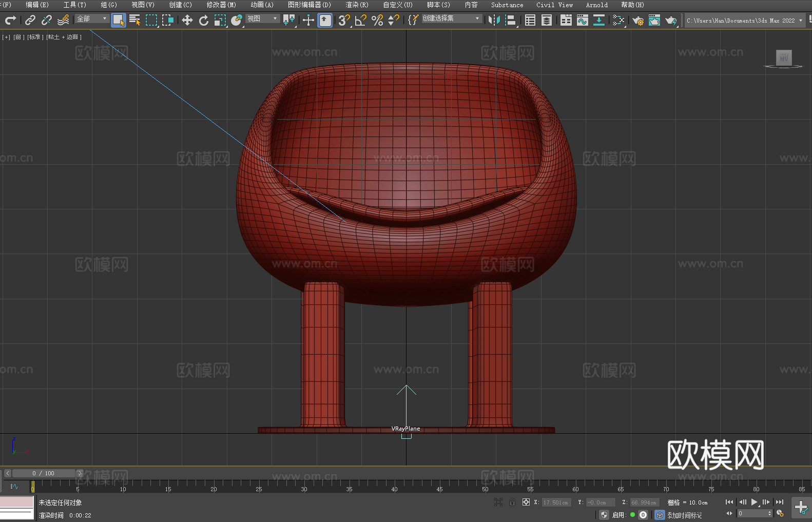812x522 pixels.
Task: Open the Curve Editor
Action: 582,20
